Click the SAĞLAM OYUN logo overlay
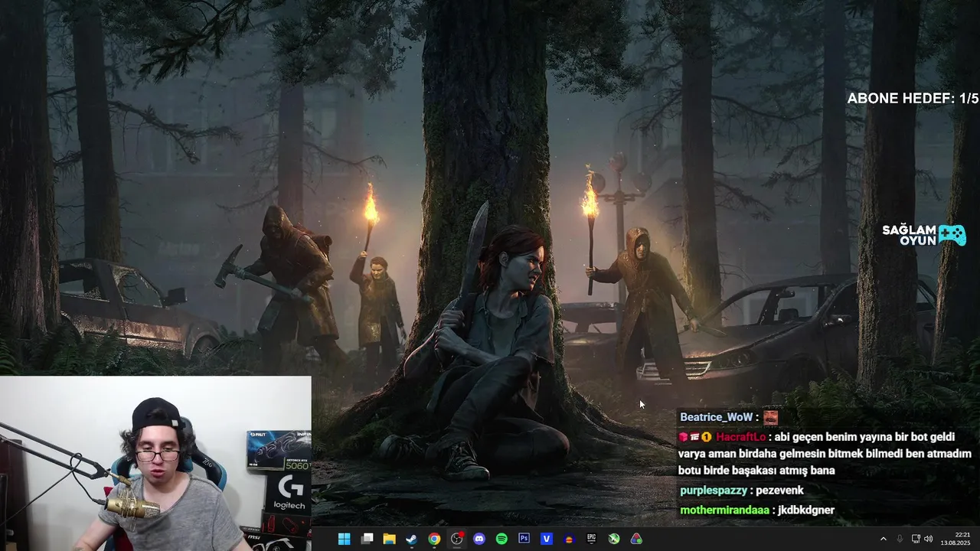 924,235
